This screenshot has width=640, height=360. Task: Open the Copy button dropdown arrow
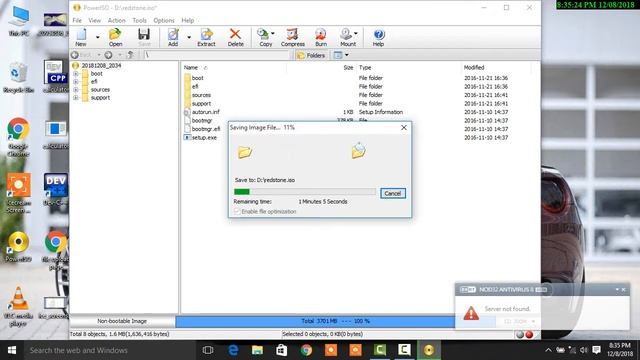[x=273, y=33]
